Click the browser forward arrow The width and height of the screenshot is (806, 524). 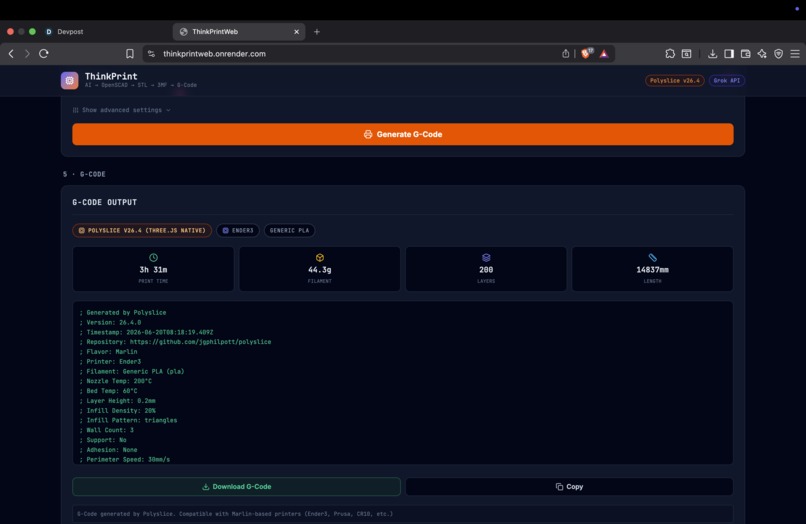(27, 53)
